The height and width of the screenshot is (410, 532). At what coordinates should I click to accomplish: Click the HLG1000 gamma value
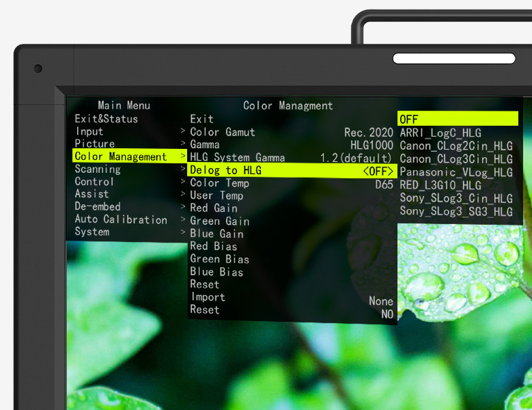pos(372,146)
